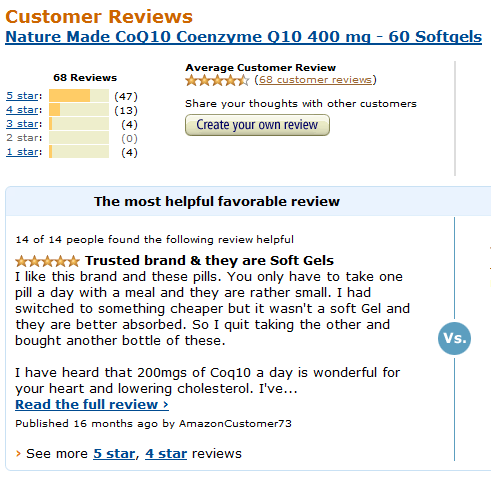Click the orange arrow before See more

coord(18,454)
